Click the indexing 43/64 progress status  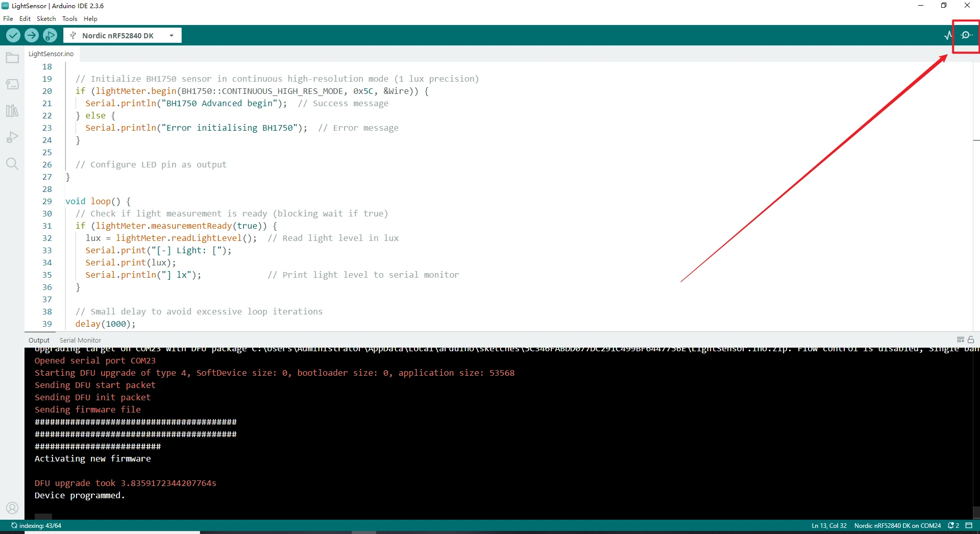click(36, 525)
